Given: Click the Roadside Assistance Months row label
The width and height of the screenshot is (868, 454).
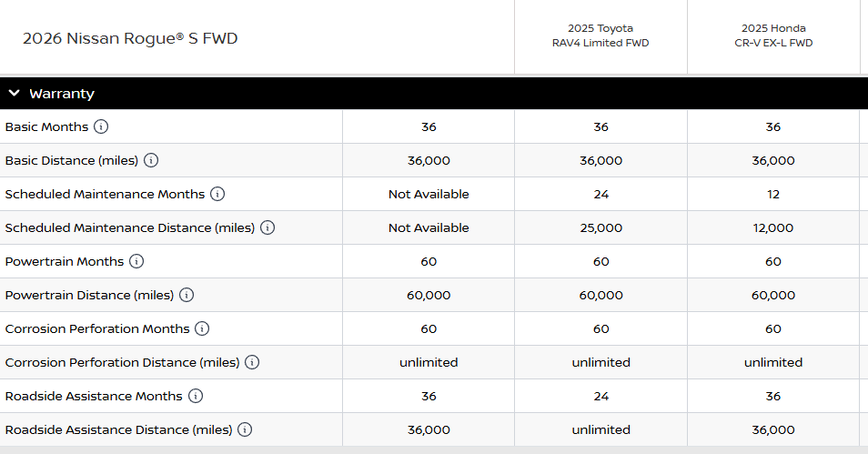Looking at the screenshot, I should coord(94,396).
